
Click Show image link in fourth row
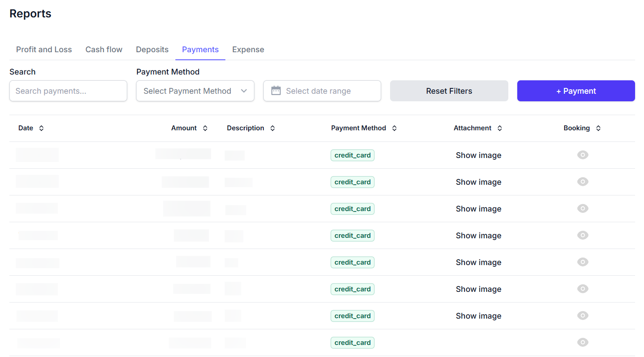(x=478, y=236)
